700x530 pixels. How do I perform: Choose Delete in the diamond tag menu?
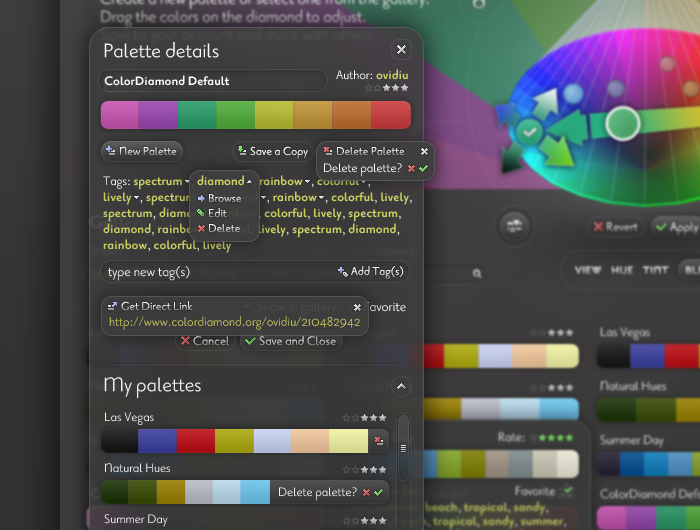(219, 228)
